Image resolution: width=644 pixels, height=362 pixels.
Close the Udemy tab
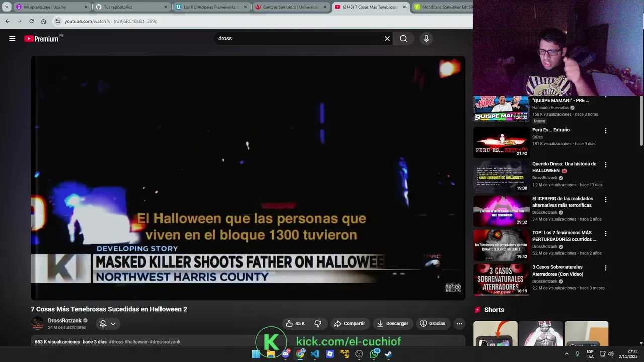(x=86, y=7)
